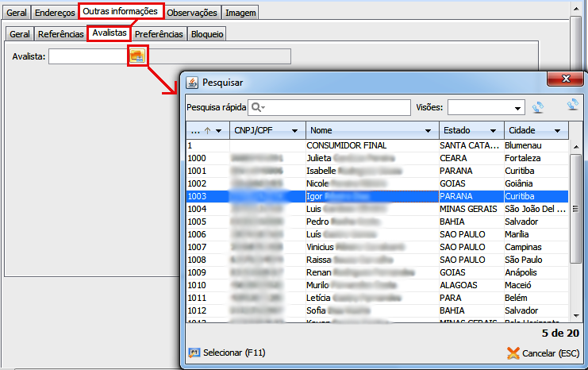Open the Endereços tab

click(x=55, y=13)
